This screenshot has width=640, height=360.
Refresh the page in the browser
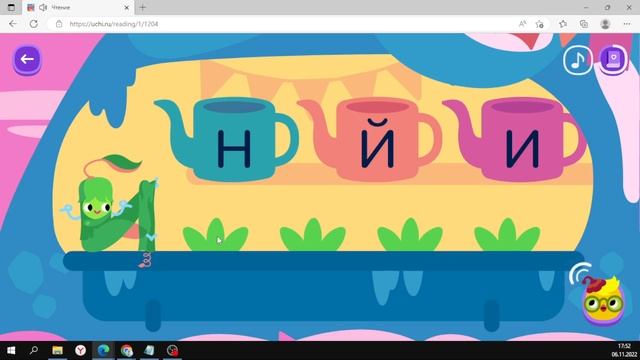(33, 24)
